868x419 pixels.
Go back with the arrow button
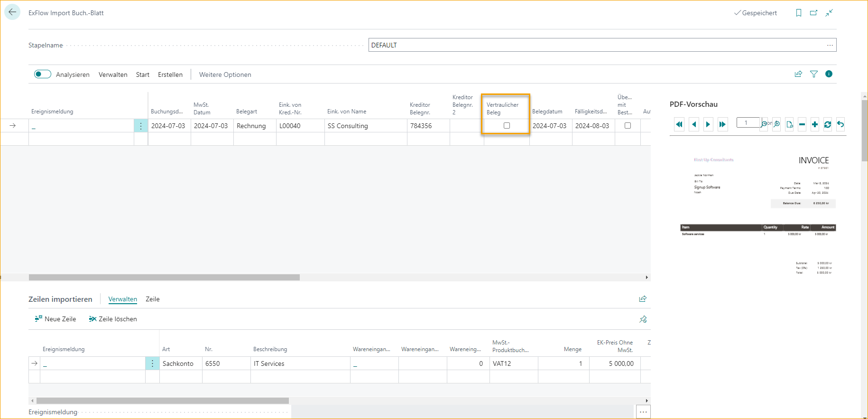tap(12, 12)
